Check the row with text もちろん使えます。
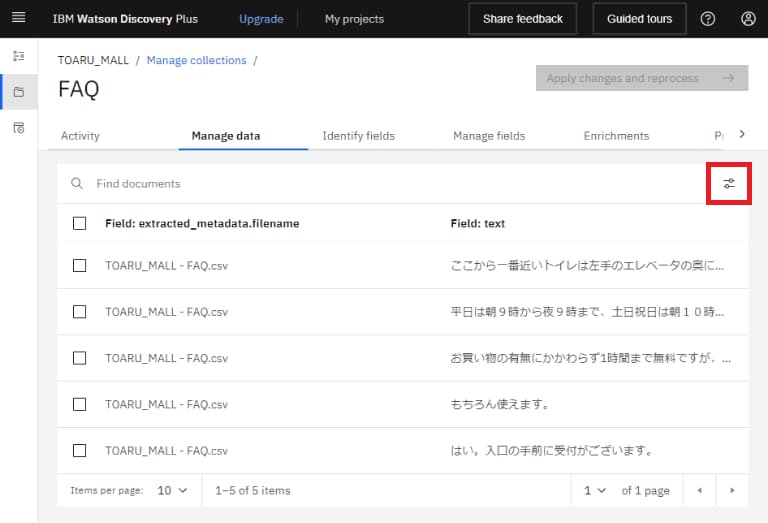This screenshot has width=768, height=523. click(80, 404)
